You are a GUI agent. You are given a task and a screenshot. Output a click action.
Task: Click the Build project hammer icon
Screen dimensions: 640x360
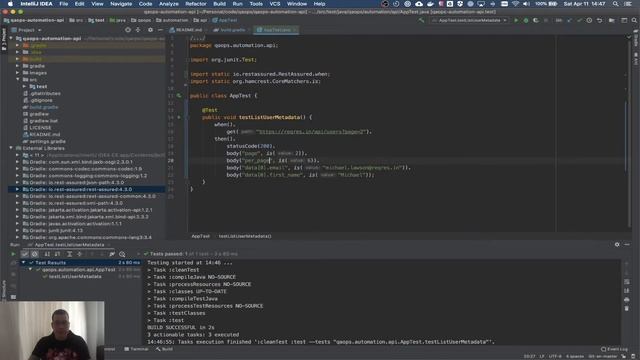pos(421,20)
